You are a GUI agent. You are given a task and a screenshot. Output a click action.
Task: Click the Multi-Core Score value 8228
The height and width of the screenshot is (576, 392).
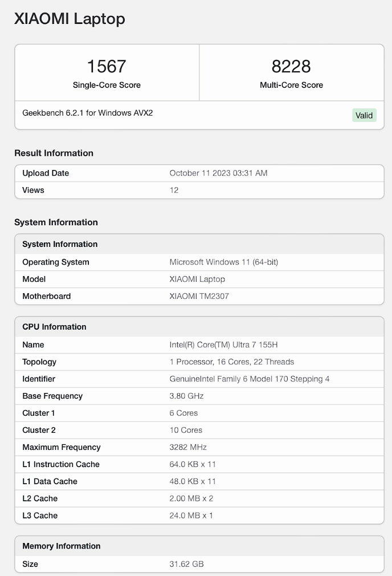pos(291,67)
